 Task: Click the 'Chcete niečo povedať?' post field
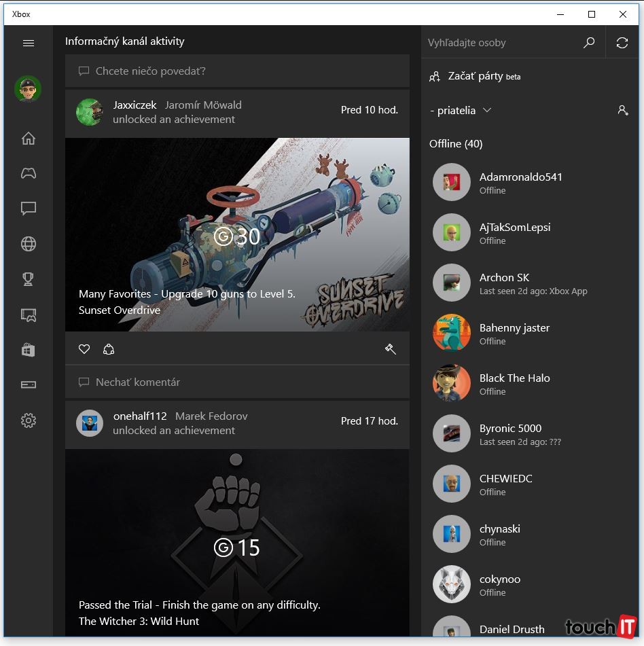(237, 71)
